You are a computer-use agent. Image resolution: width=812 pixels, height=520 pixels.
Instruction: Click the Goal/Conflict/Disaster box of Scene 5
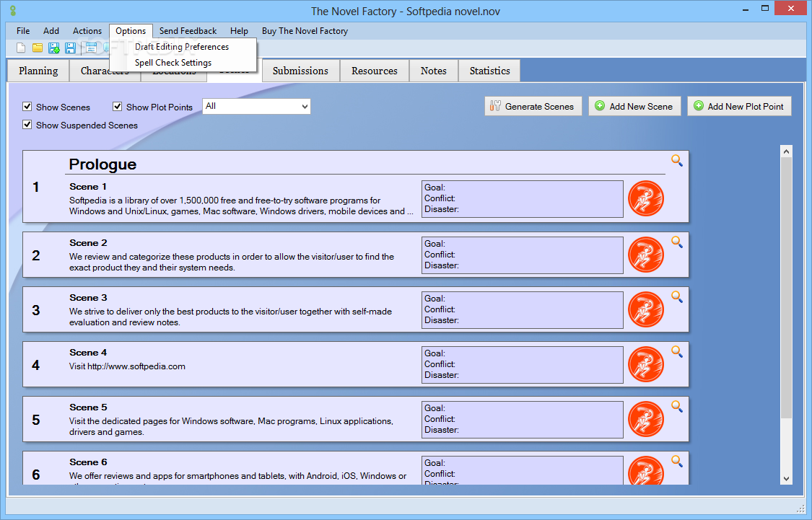coord(523,420)
